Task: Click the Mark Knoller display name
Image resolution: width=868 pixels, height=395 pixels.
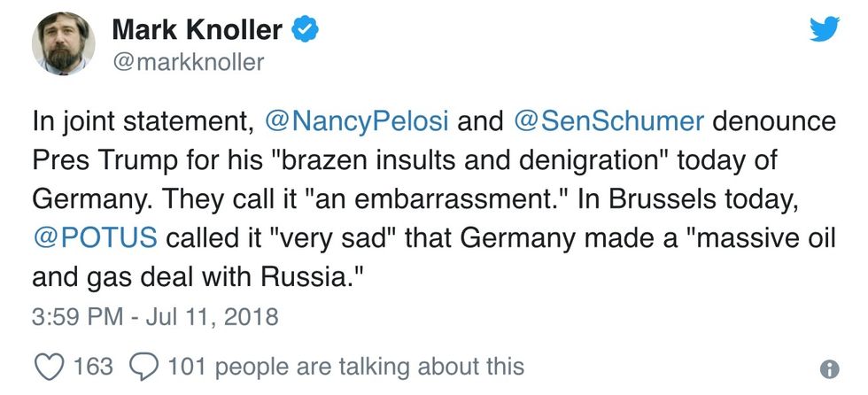Action: click(x=197, y=29)
